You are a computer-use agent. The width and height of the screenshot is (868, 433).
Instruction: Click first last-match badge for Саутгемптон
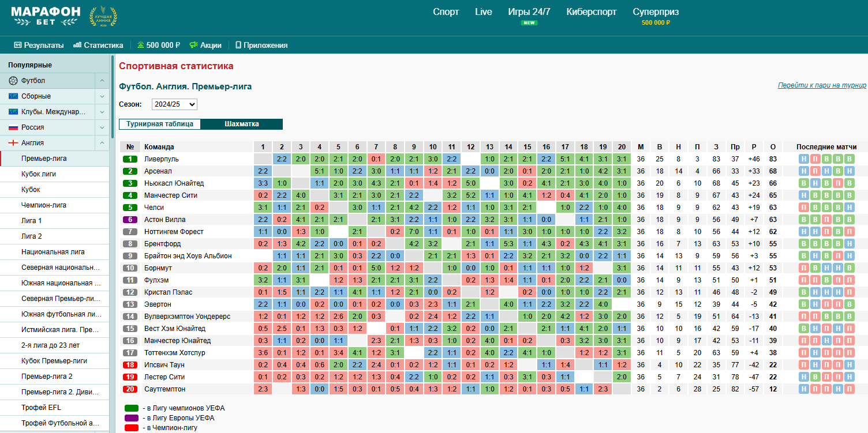804,389
